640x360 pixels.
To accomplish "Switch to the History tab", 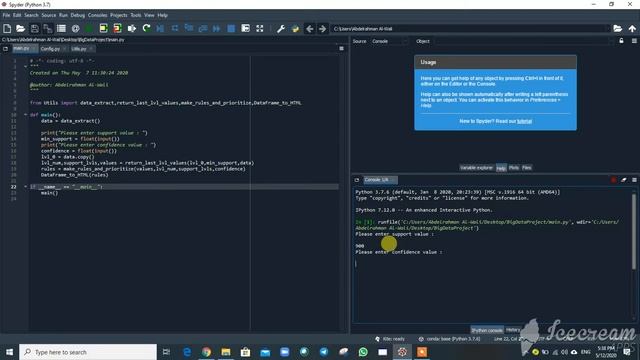I will tap(513, 330).
